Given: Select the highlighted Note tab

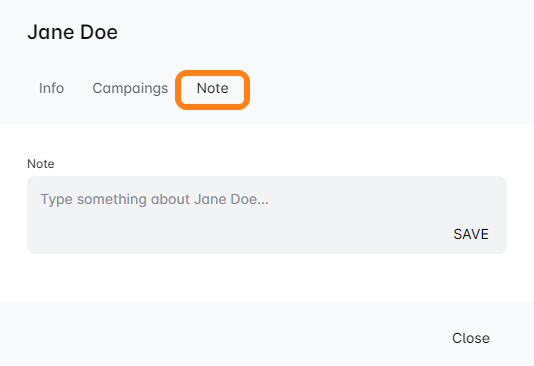Looking at the screenshot, I should [x=213, y=90].
